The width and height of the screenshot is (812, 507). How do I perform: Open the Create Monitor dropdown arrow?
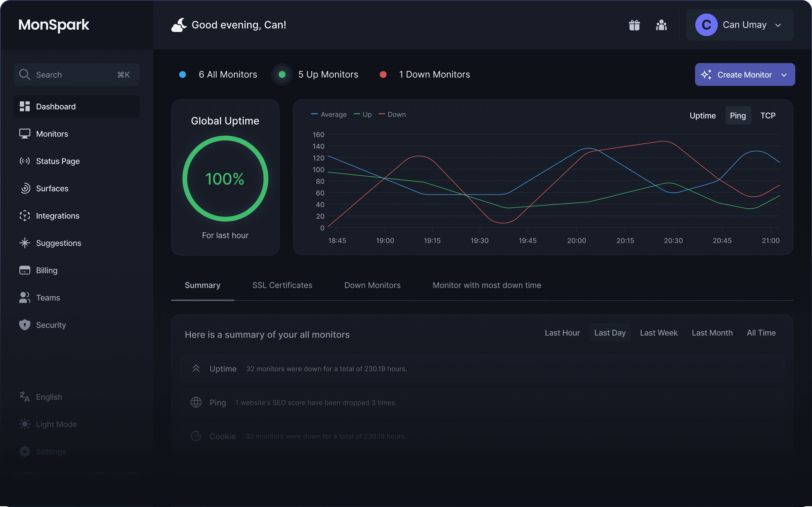click(x=784, y=75)
